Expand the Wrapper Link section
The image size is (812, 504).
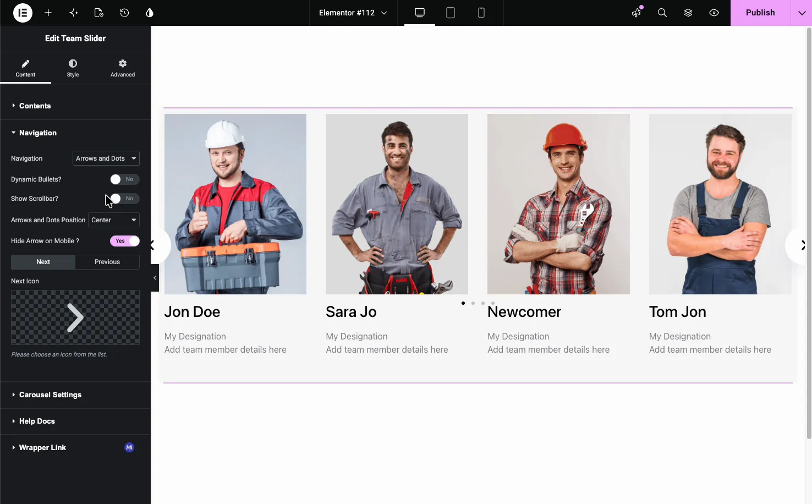[x=75, y=447]
